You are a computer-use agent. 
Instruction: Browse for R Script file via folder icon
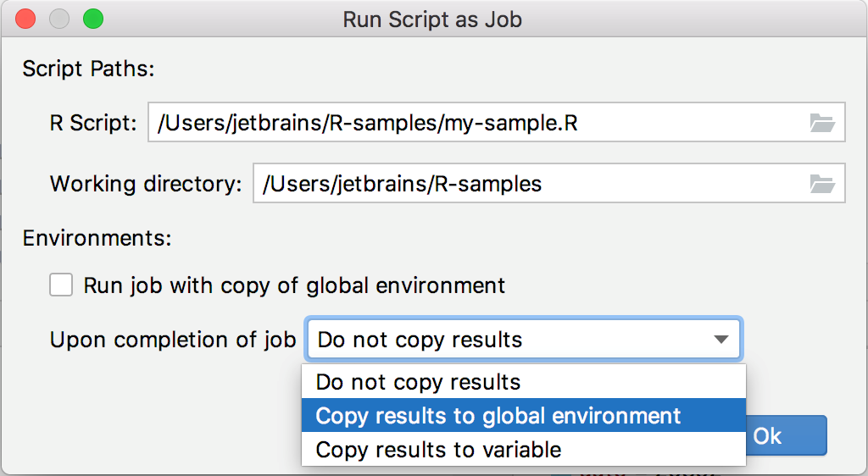[x=821, y=124]
